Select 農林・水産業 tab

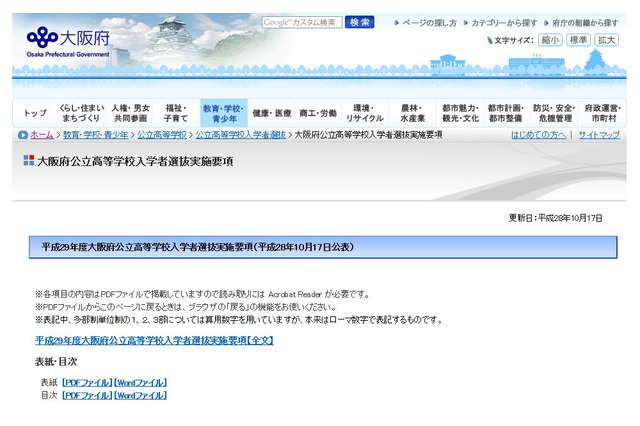coord(412,113)
